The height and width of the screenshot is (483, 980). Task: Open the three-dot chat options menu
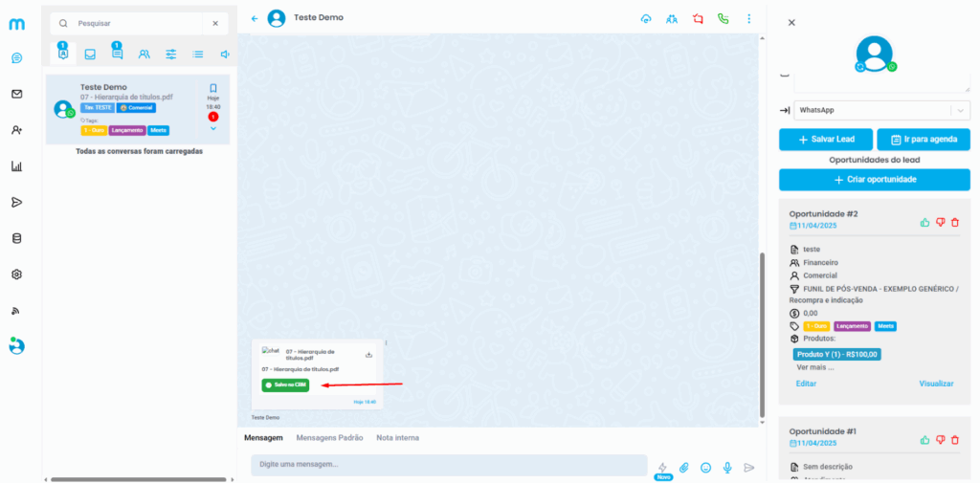748,18
